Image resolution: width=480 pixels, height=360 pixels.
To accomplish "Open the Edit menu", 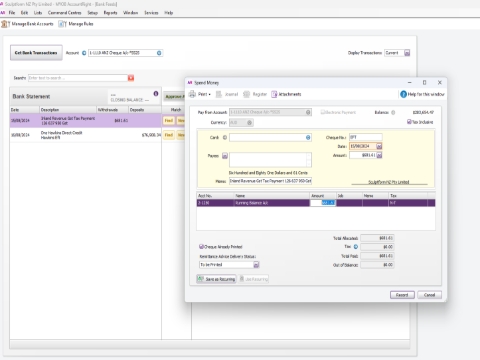I will click(x=24, y=13).
